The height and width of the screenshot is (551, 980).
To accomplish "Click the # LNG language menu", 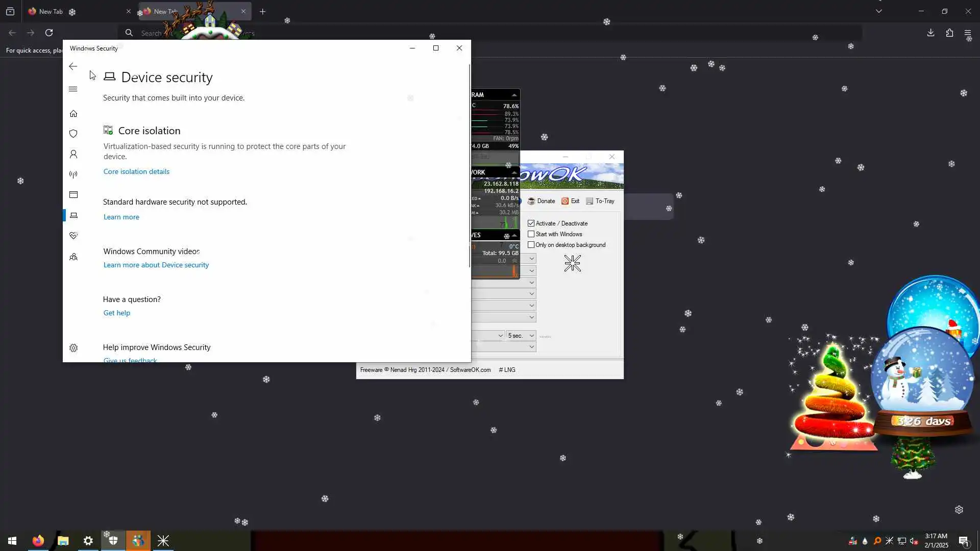I will click(x=507, y=370).
